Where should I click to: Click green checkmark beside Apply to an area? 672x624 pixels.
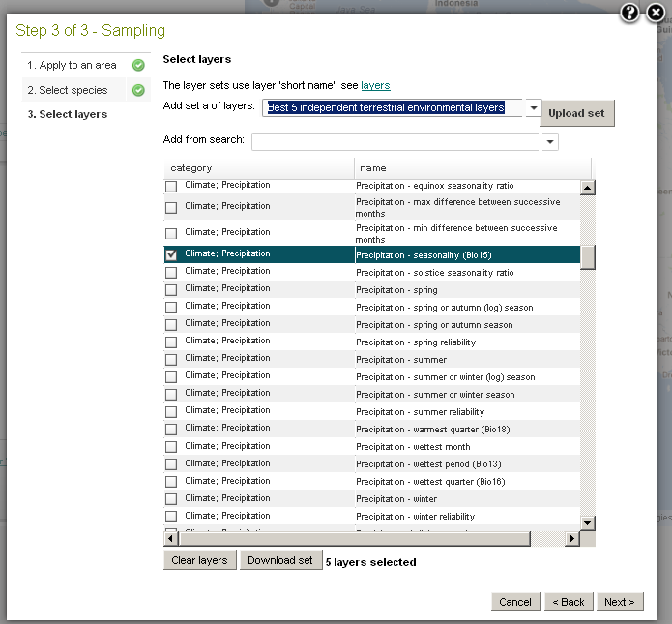[x=138, y=66]
